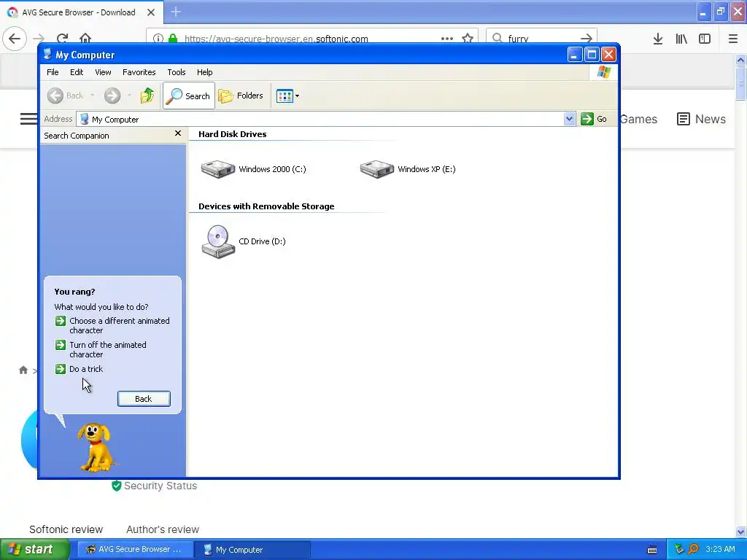747x560 pixels.
Task: Select the Windows XP (E:) drive icon
Action: point(377,169)
